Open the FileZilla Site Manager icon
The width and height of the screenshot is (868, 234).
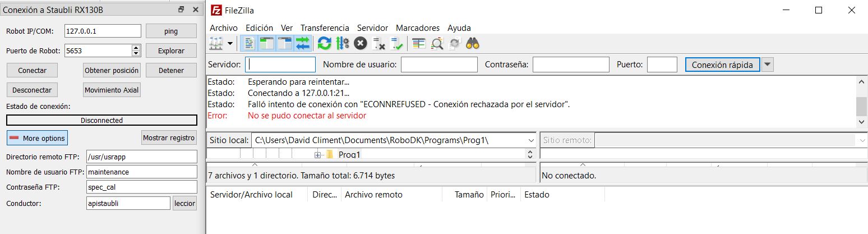(216, 43)
